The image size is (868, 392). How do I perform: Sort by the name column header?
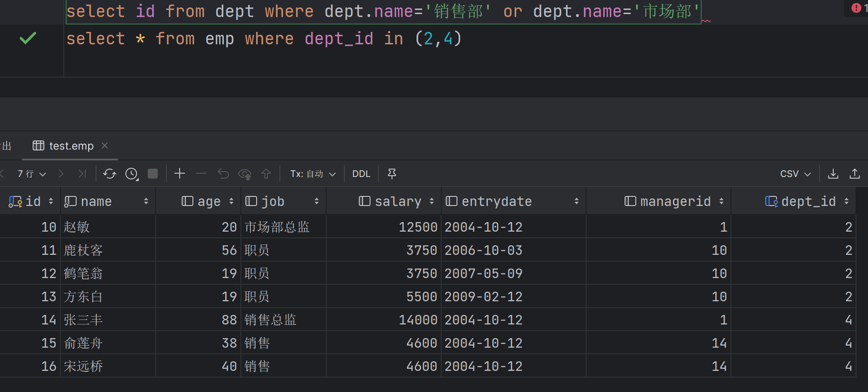[x=108, y=201]
